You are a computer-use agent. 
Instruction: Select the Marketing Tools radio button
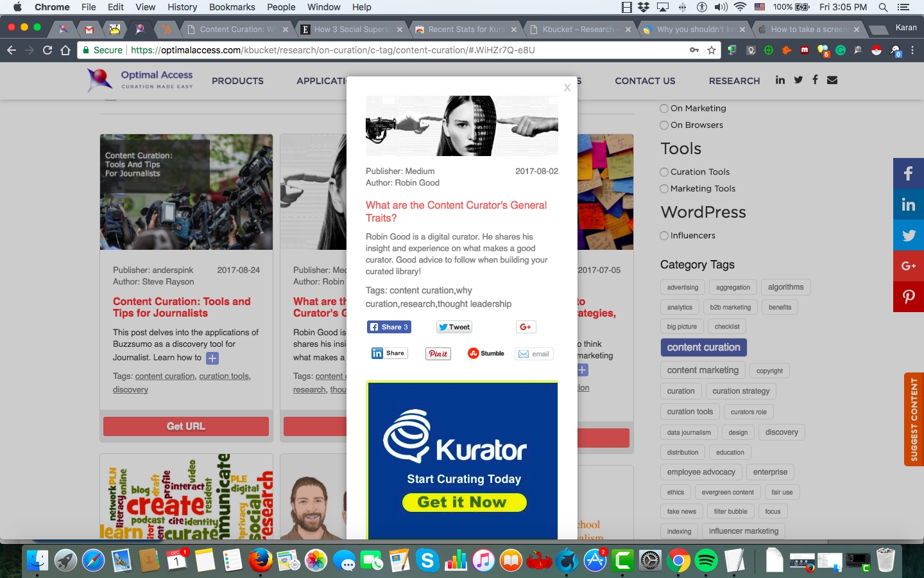(x=664, y=189)
